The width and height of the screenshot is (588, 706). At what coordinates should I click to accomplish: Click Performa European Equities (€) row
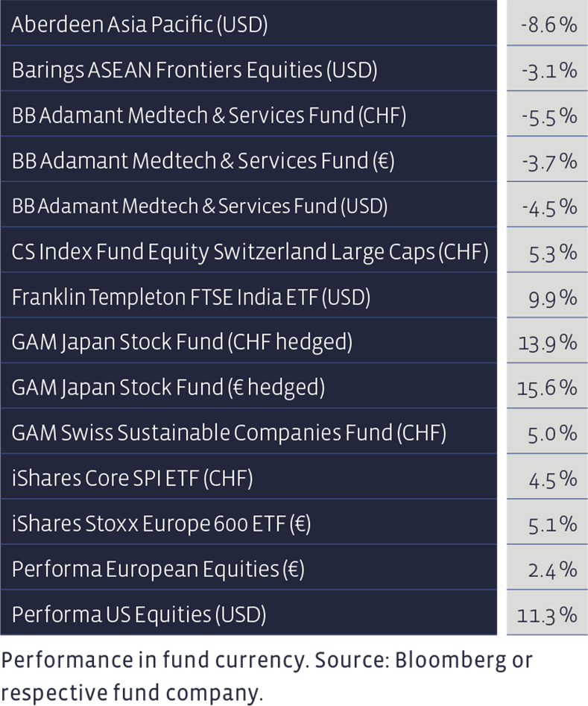[x=158, y=570]
